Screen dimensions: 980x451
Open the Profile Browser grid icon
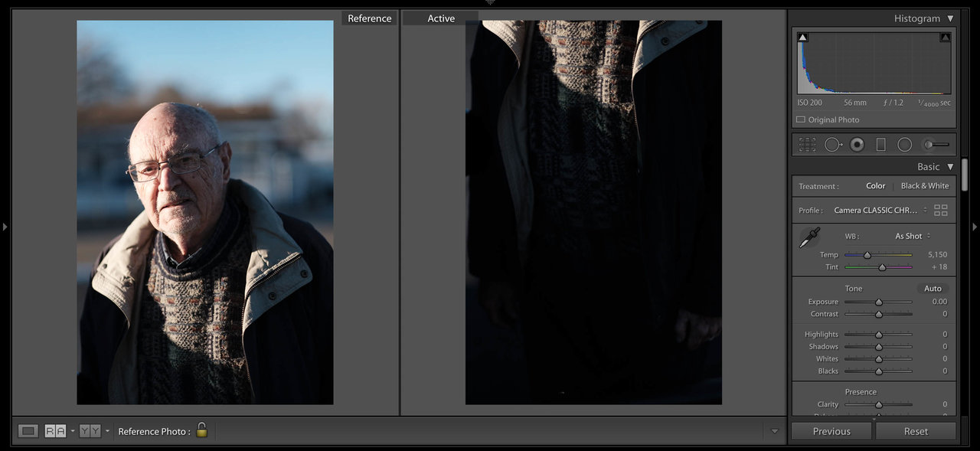coord(941,211)
